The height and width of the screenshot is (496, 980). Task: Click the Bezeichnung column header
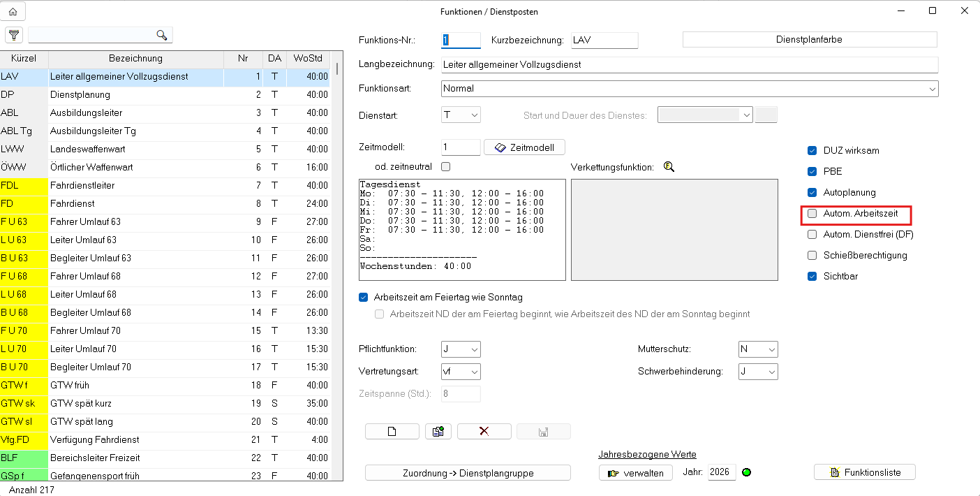click(x=135, y=59)
